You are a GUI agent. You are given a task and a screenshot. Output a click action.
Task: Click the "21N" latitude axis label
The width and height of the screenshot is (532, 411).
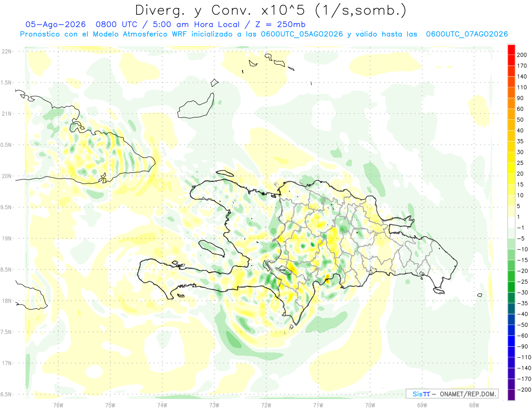pos(7,114)
